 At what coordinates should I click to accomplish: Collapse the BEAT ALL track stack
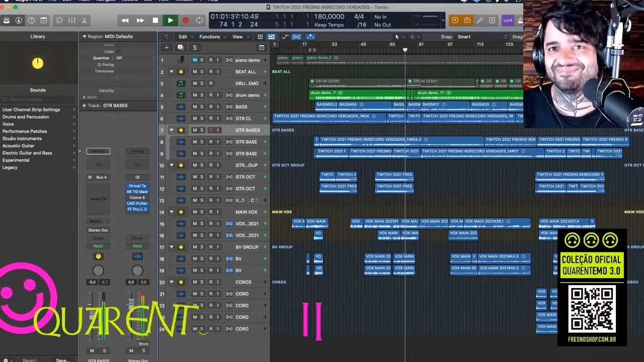click(172, 72)
